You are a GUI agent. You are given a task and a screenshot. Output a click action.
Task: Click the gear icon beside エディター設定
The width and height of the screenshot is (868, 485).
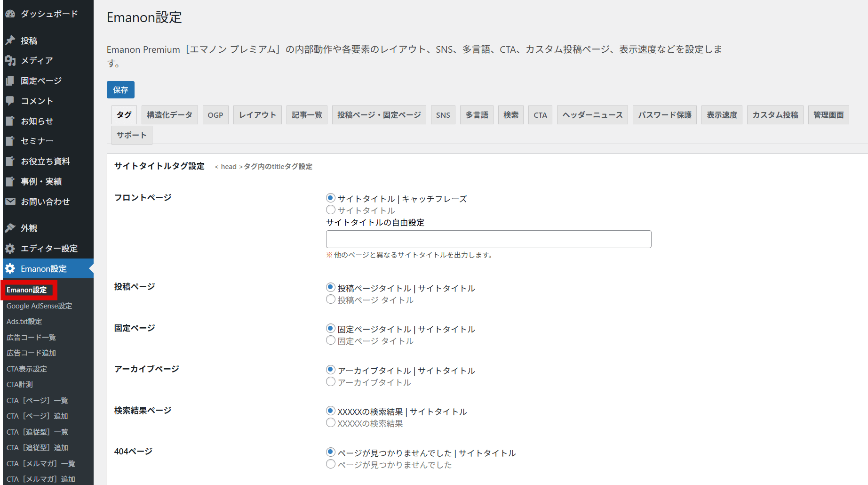click(10, 249)
